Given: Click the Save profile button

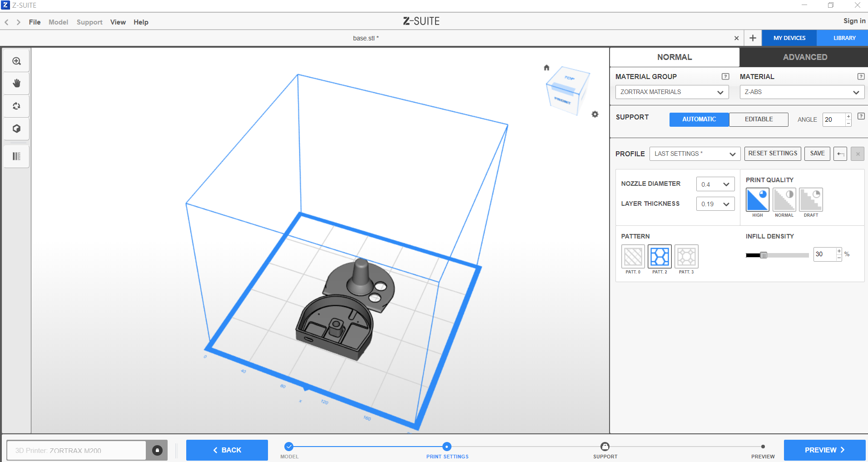Looking at the screenshot, I should pos(817,154).
